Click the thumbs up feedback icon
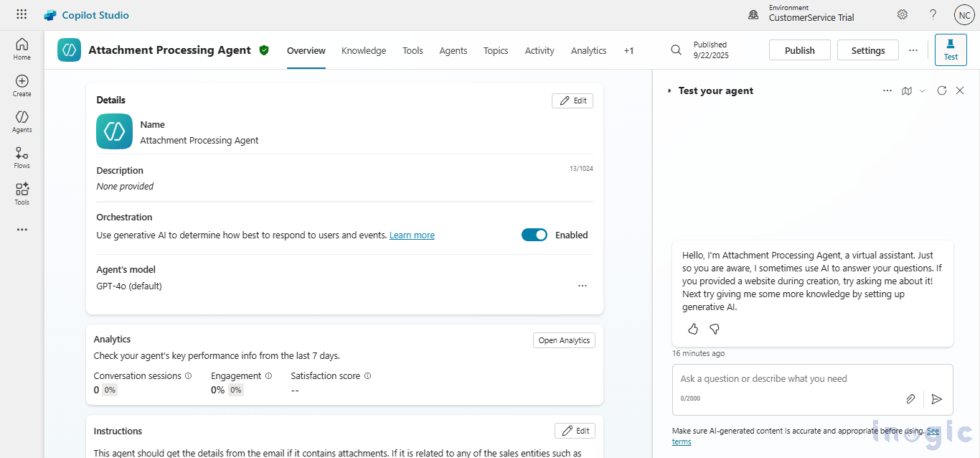The width and height of the screenshot is (980, 458). pos(693,329)
